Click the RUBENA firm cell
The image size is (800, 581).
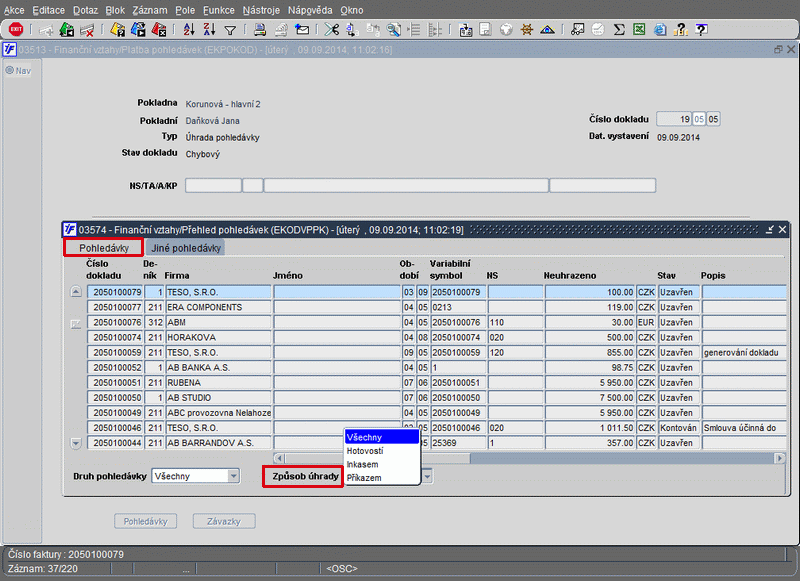pos(218,383)
